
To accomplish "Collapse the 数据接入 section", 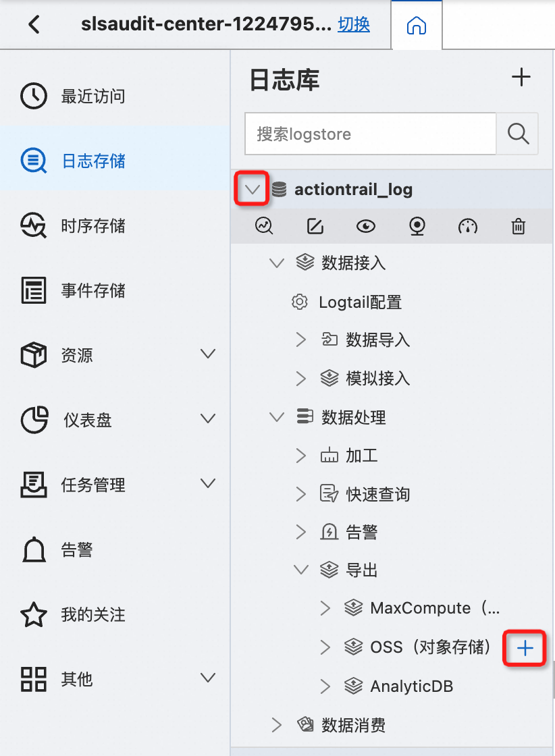I will pos(276,263).
